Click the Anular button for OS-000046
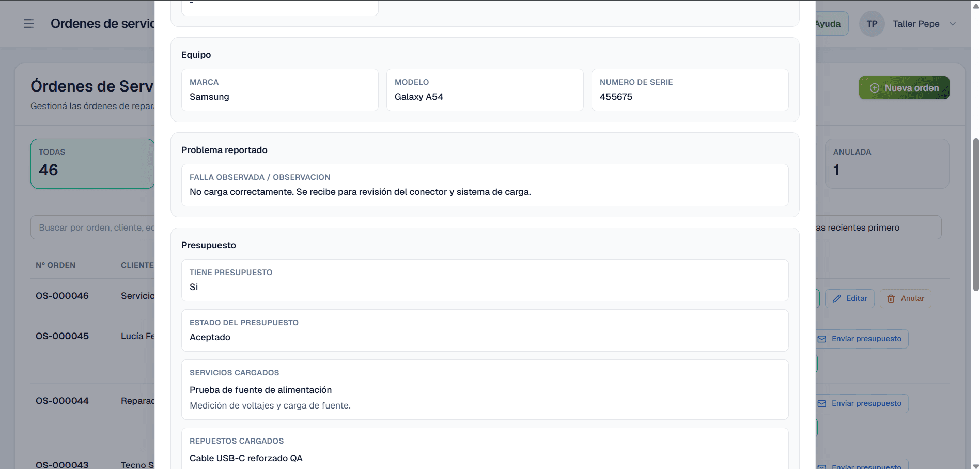Viewport: 980px width, 469px height. tap(905, 298)
